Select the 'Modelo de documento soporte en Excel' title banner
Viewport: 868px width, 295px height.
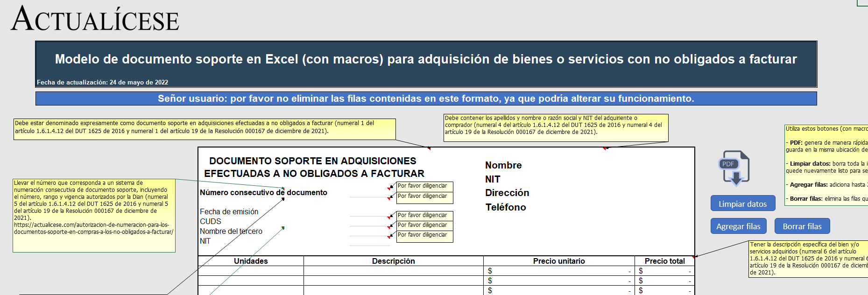click(x=426, y=64)
